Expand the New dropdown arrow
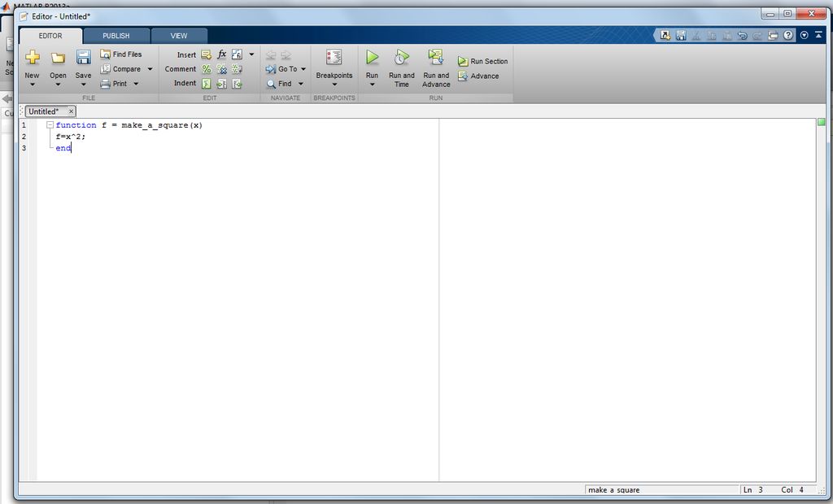Screen dimensions: 833x504 click(32, 85)
